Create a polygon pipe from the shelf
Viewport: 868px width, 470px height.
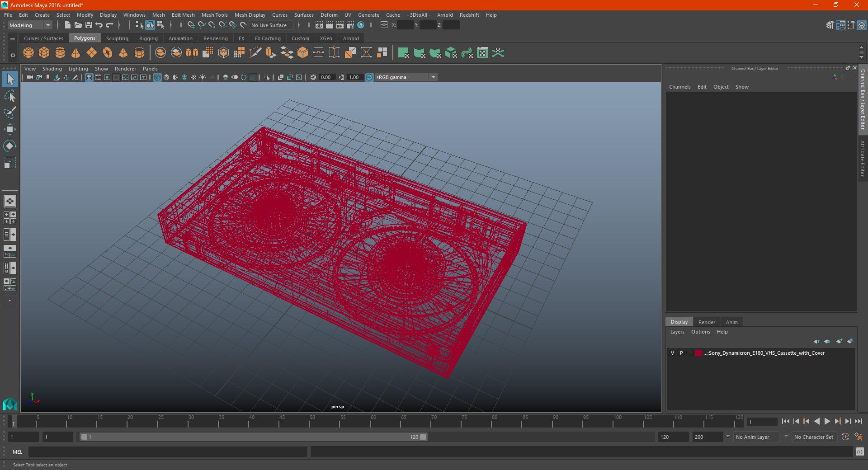[139, 53]
